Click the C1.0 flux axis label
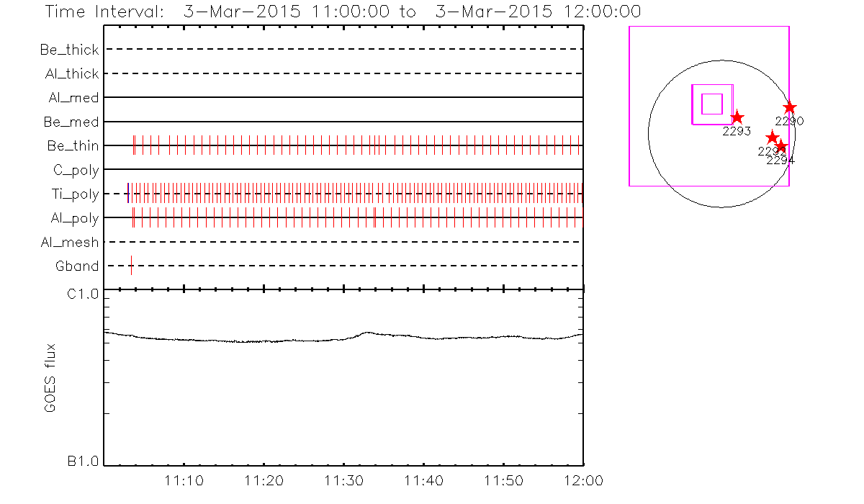864x504 pixels. [x=83, y=294]
